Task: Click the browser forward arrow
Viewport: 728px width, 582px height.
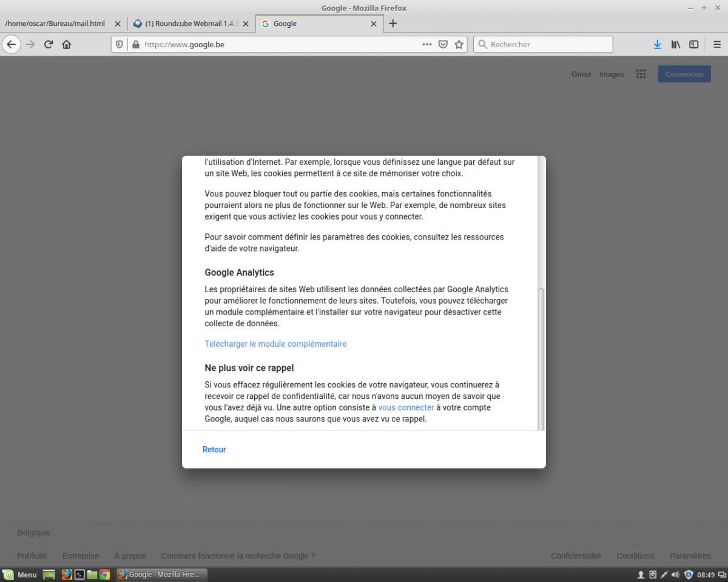Action: tap(30, 44)
